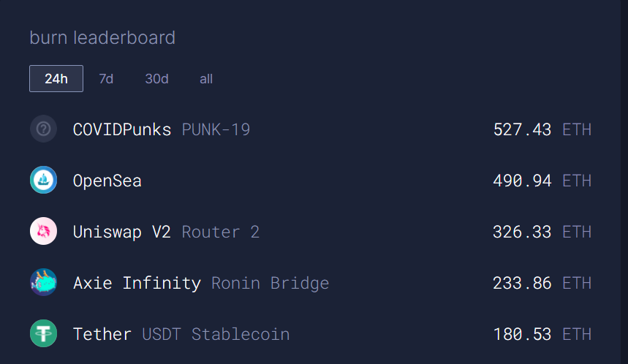Open the Tether leaderboard entry
628x364 pixels.
(102, 335)
